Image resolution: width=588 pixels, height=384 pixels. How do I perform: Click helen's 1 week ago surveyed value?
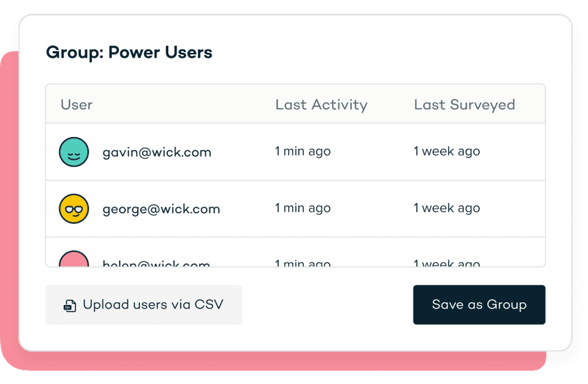446,263
